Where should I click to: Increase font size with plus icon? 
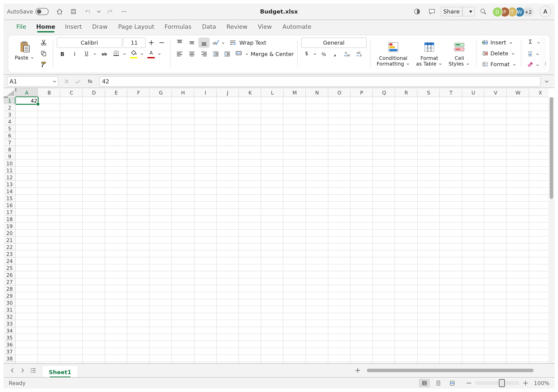[x=151, y=43]
